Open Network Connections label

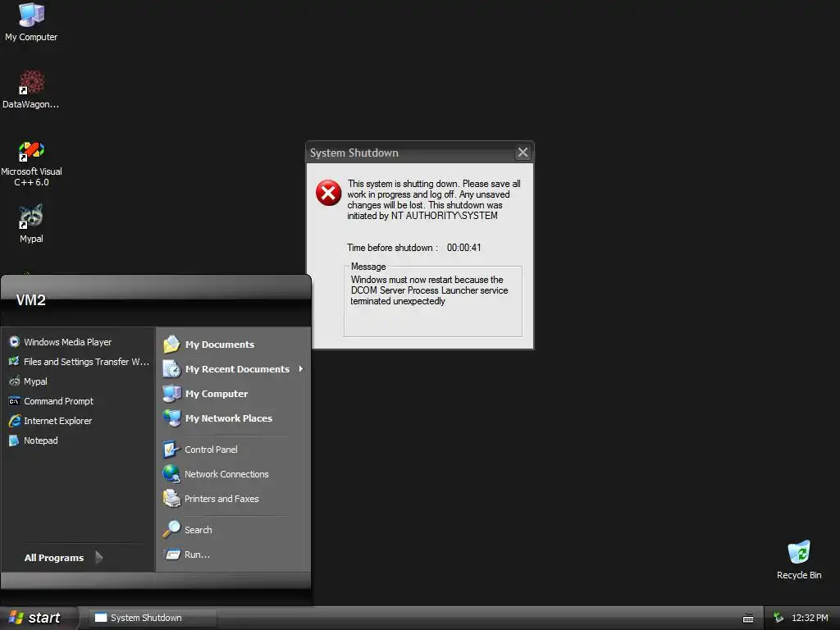coord(226,474)
